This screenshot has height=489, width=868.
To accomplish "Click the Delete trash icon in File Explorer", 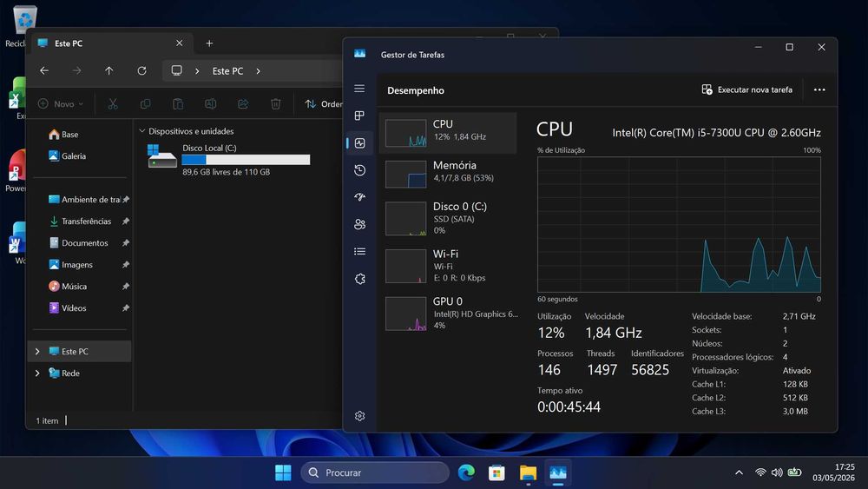I will (276, 103).
